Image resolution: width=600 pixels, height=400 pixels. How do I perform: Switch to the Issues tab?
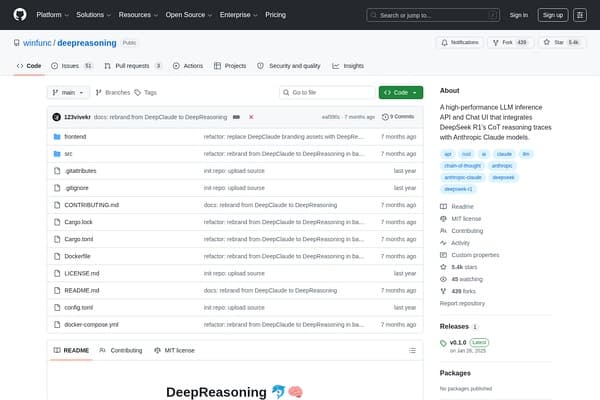click(x=72, y=66)
